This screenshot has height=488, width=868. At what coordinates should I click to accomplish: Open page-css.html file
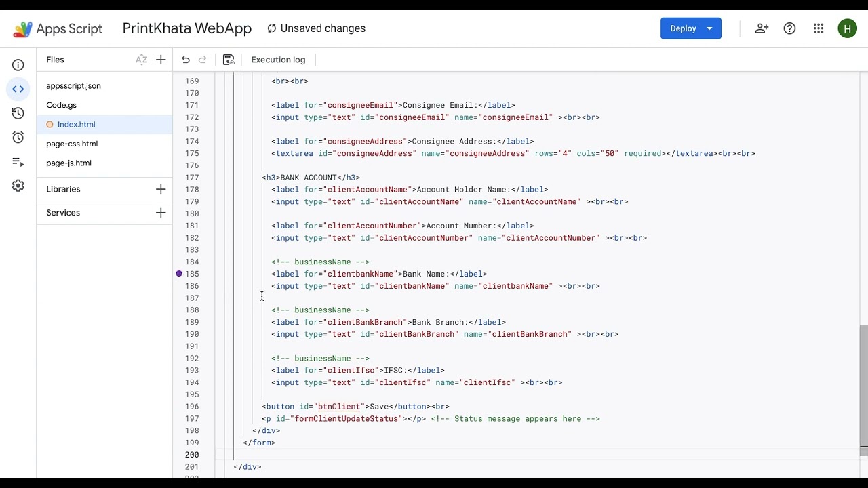click(72, 144)
